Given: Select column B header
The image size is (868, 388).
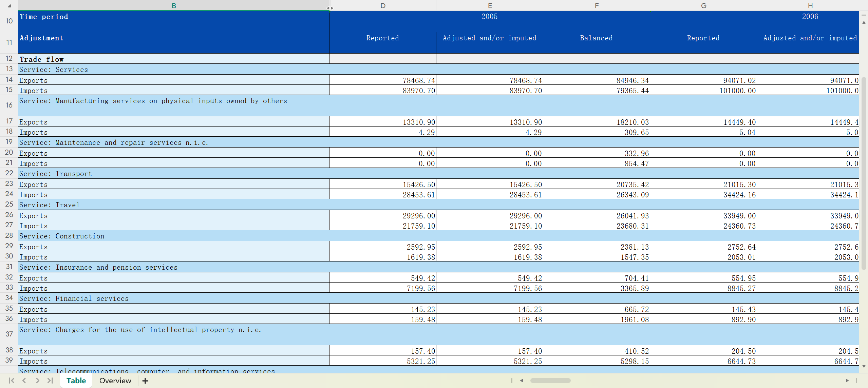Looking at the screenshot, I should [174, 6].
